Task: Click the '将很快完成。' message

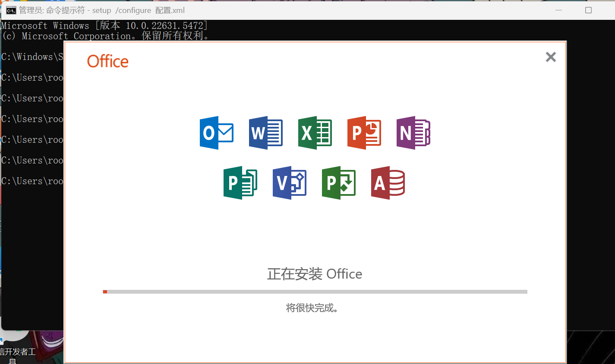Action: point(312,308)
